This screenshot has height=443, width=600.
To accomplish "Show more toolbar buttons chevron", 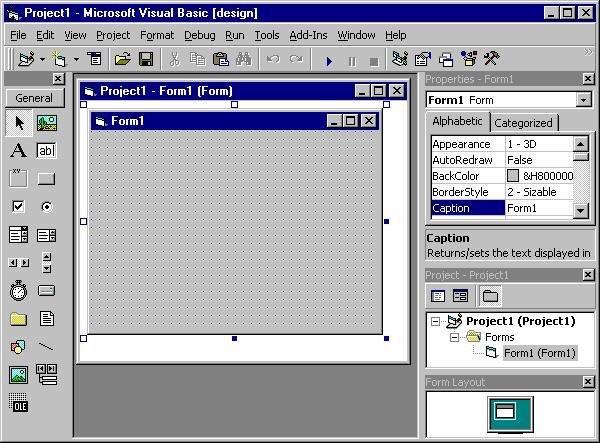I will coord(587,52).
